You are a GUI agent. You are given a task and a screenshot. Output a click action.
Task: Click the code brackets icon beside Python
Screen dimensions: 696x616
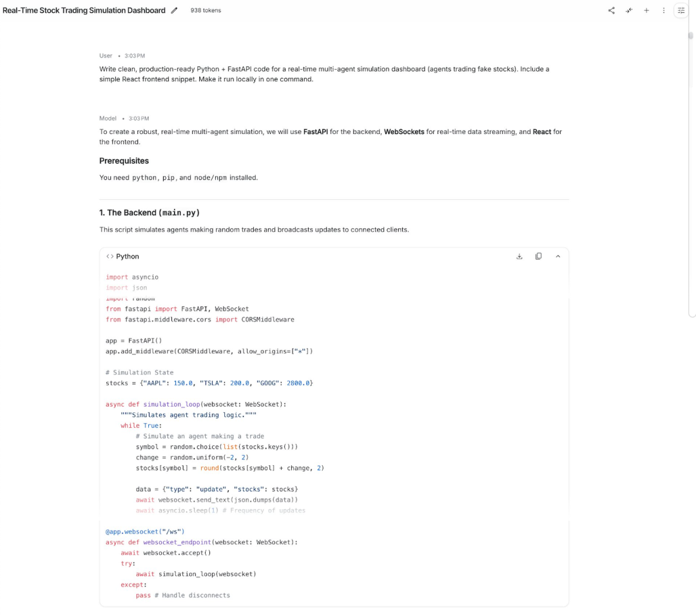point(110,256)
